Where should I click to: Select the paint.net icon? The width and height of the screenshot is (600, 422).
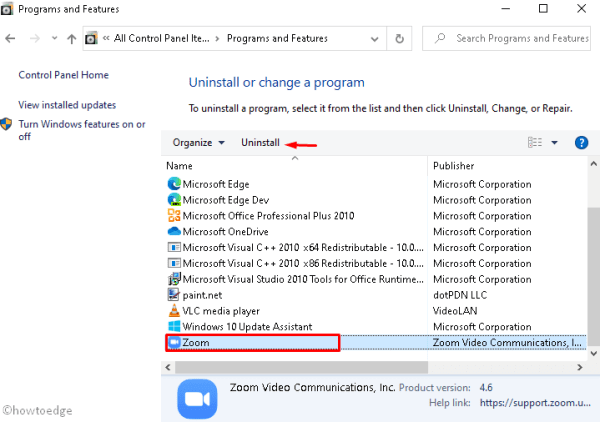(x=174, y=295)
